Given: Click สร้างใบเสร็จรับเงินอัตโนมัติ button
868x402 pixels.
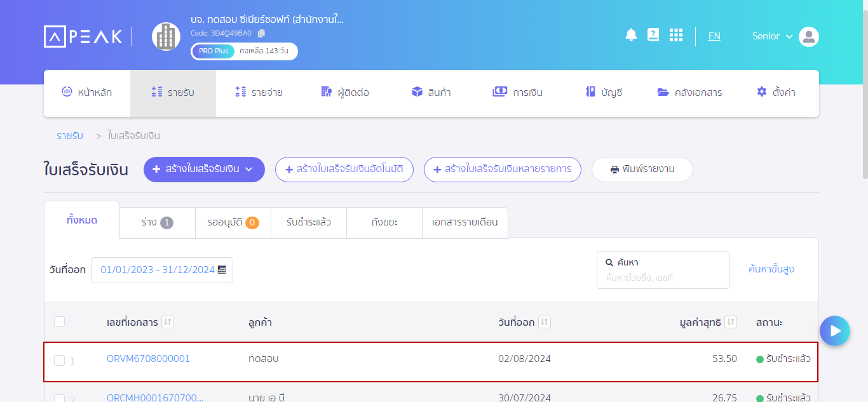Looking at the screenshot, I should pos(344,170).
